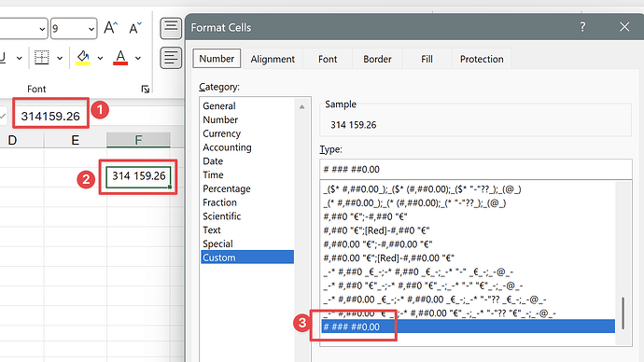The height and width of the screenshot is (362, 644).
Task: Select the Date category
Action: pyautogui.click(x=247, y=160)
